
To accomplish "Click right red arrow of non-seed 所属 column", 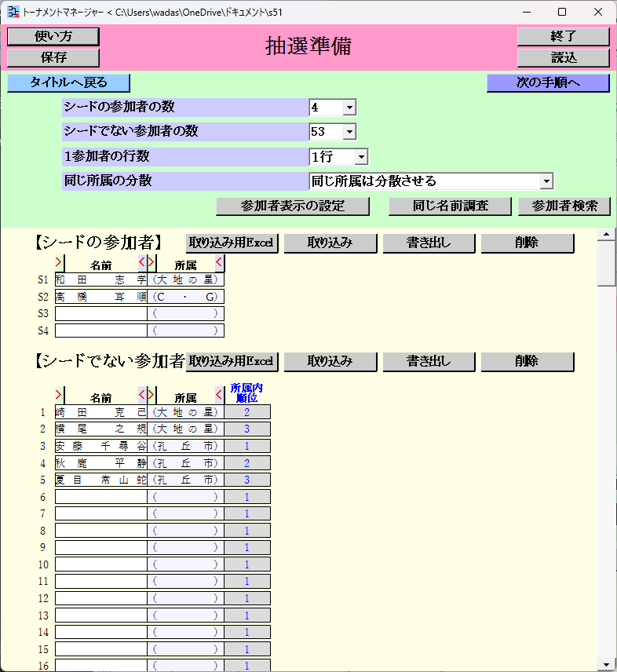I will (x=219, y=394).
